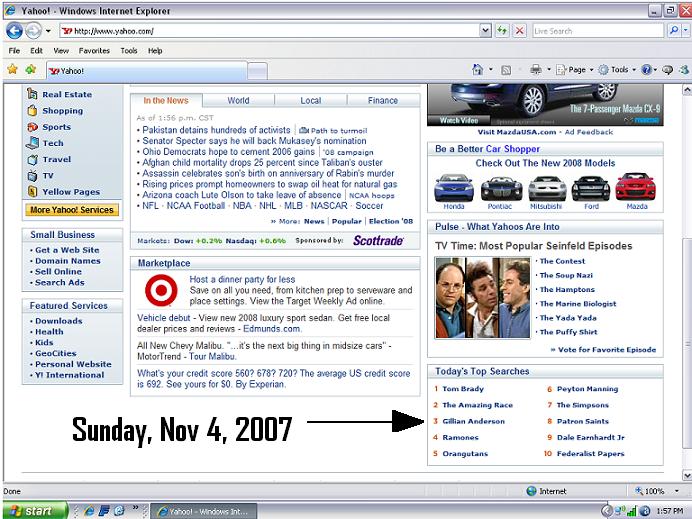
Task: Open the View menu
Action: [x=61, y=51]
